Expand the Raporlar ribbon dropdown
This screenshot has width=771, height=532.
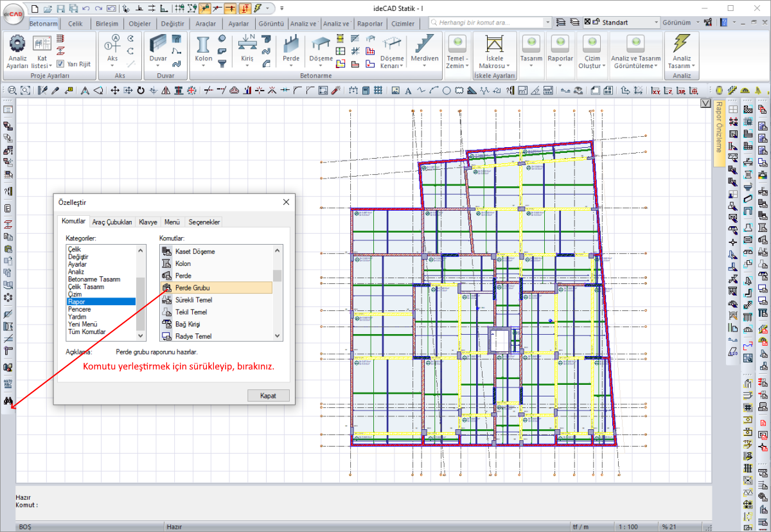[560, 58]
